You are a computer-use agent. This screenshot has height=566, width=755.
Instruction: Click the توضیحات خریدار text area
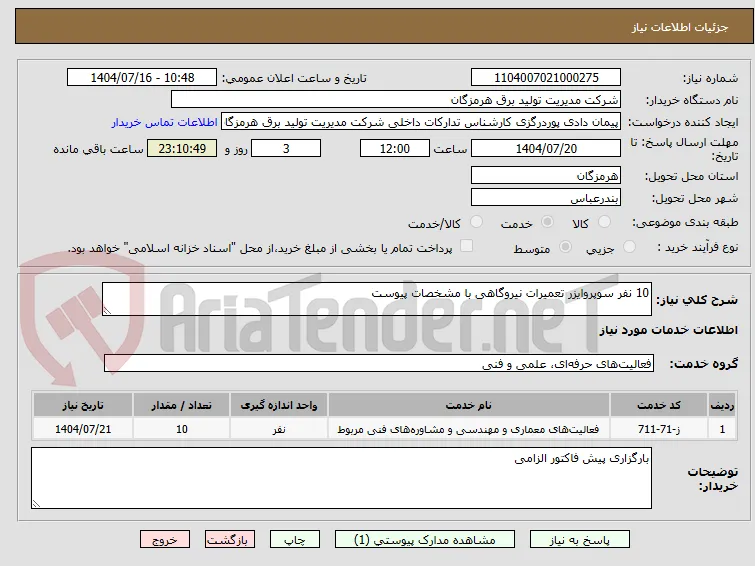pos(341,478)
